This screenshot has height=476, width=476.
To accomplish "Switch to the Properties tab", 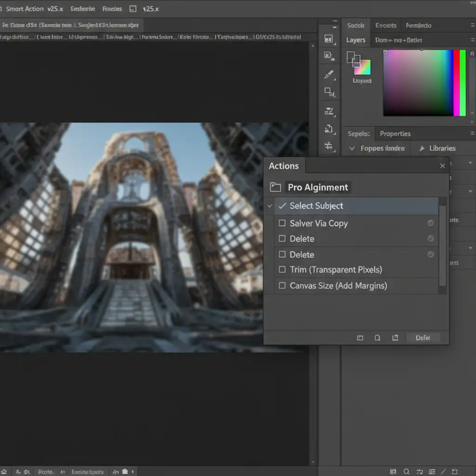I will click(x=395, y=134).
